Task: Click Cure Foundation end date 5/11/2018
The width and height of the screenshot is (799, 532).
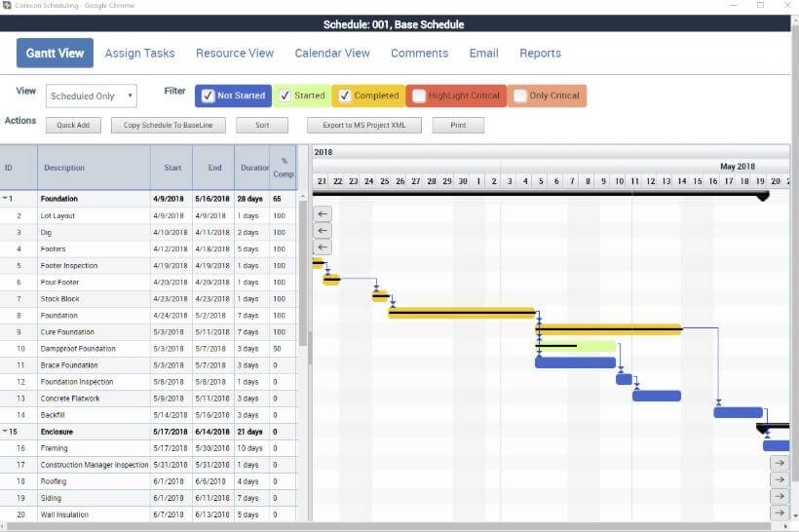Action: click(x=212, y=332)
